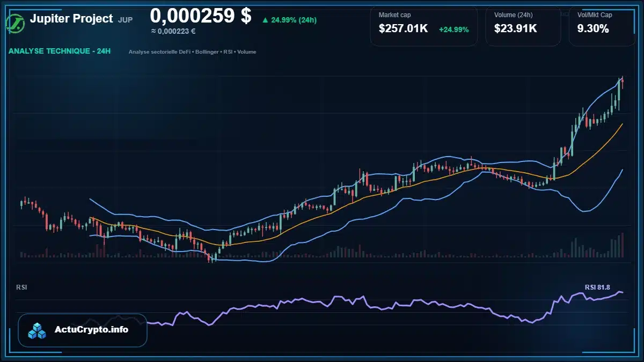Click the $23.91K volume value
Viewport: 644px width, 362px height.
pos(516,29)
